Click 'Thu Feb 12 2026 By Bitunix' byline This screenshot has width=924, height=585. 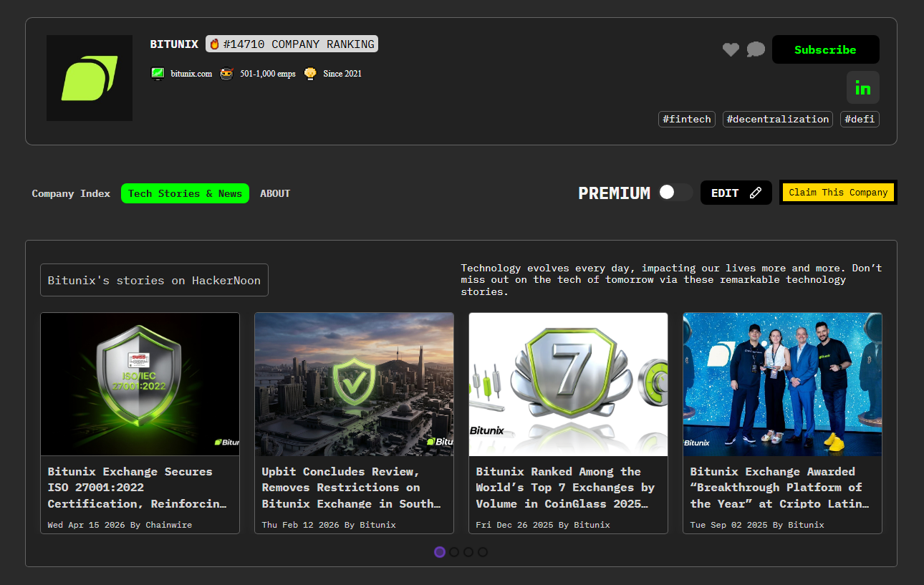click(x=329, y=525)
